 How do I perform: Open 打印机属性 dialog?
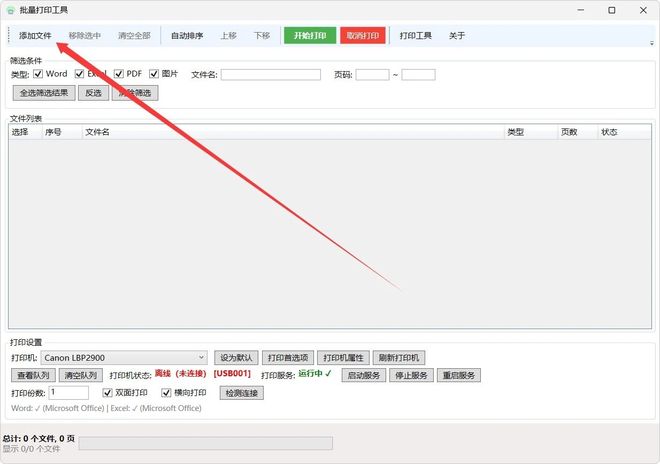(x=343, y=358)
